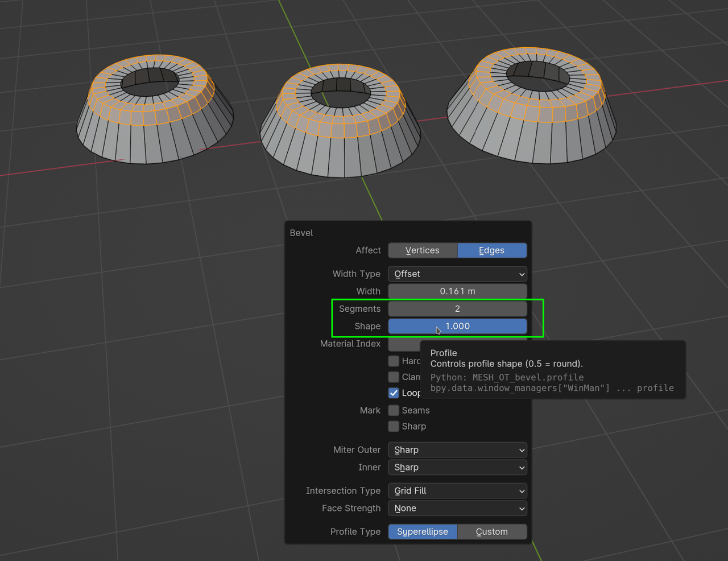Open the Intersection Type Grid Fill dropdown
728x561 pixels.
[x=457, y=491]
